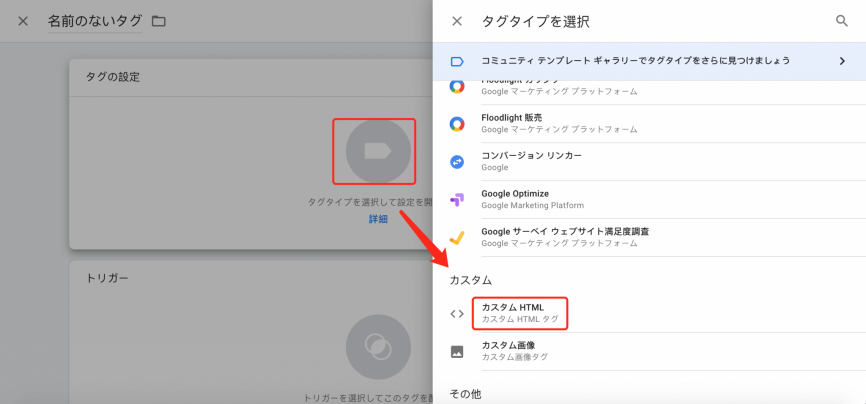Click the タグの設定 section header

[x=113, y=77]
